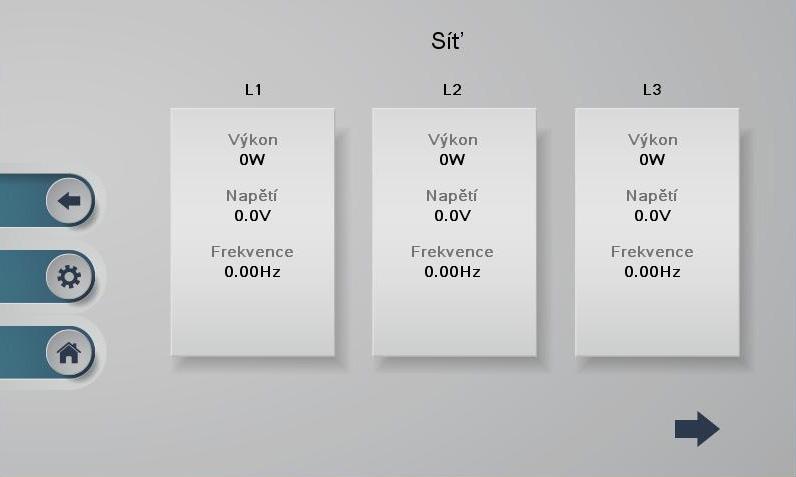
Task: Open settings via the gear icon
Action: [x=70, y=277]
